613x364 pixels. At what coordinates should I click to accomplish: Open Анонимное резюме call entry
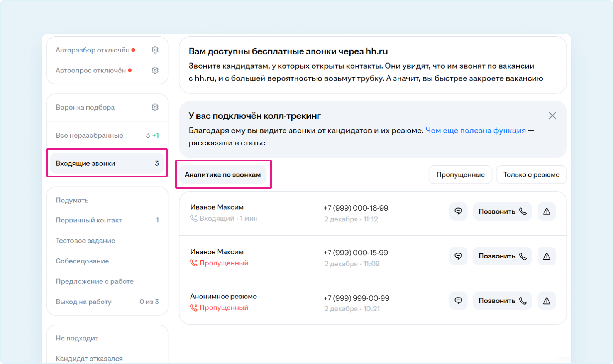point(224,297)
